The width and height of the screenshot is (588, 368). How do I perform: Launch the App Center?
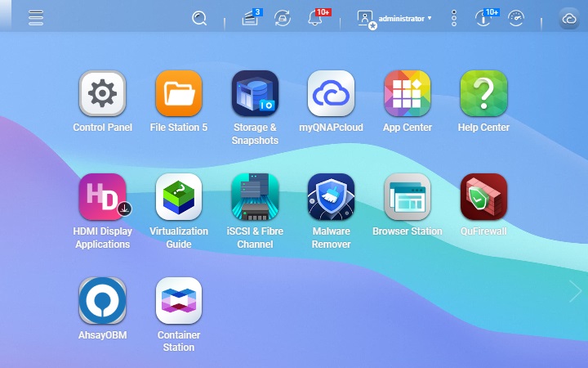point(407,94)
